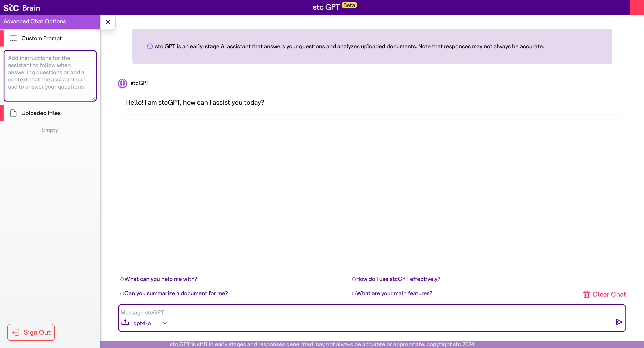Viewport: 644px width, 348px height.
Task: Click the info icon in the notice banner
Action: [150, 46]
